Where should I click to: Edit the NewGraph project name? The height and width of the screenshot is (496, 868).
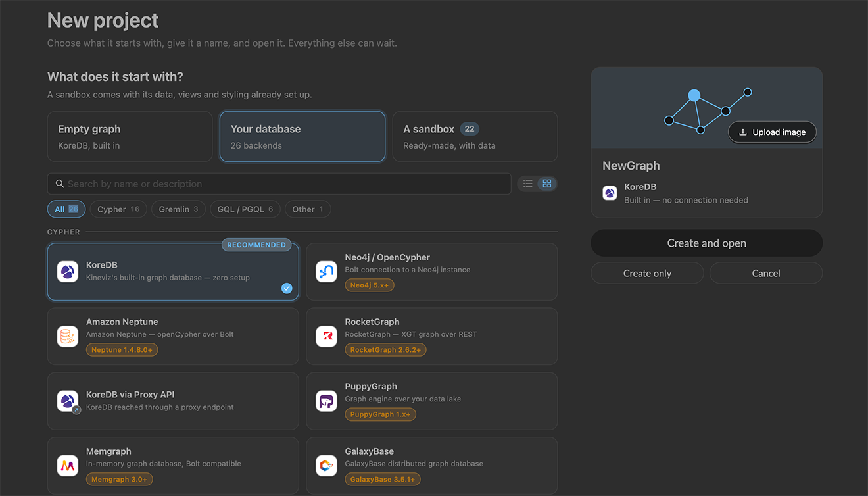coord(631,166)
